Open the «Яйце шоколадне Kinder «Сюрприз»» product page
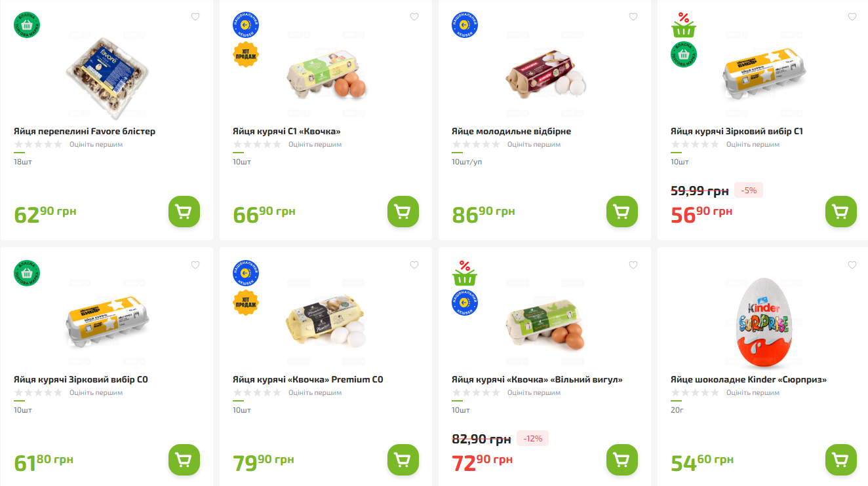The width and height of the screenshot is (868, 486). tap(749, 379)
